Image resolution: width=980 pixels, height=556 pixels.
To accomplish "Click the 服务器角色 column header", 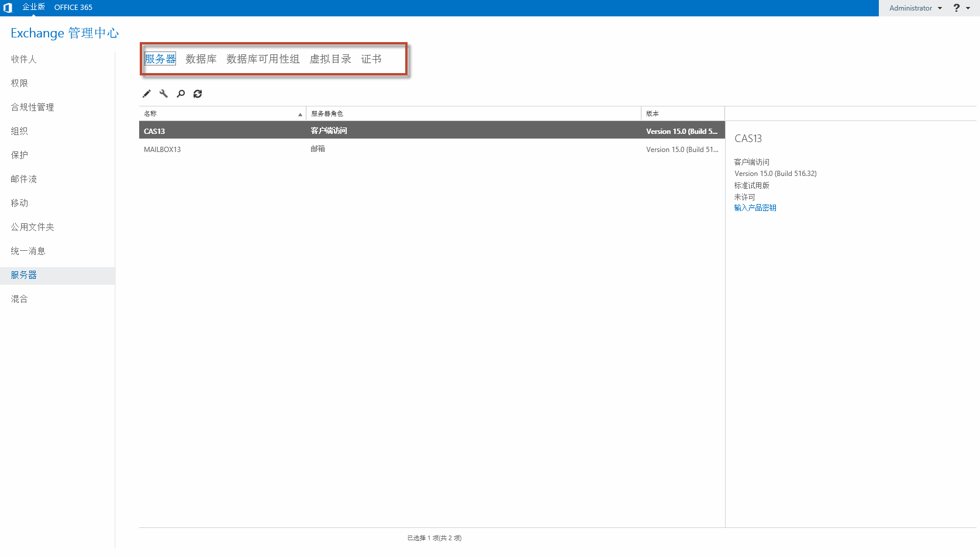I will 474,113.
